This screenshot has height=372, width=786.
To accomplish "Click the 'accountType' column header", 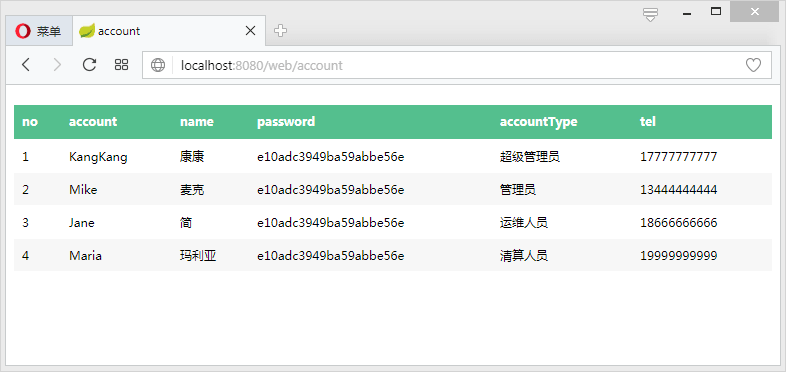I will tap(538, 122).
